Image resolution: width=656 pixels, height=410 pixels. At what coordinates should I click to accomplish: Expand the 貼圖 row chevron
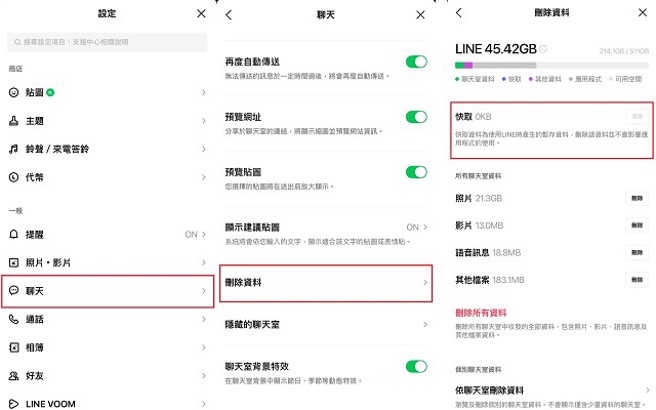click(x=204, y=92)
